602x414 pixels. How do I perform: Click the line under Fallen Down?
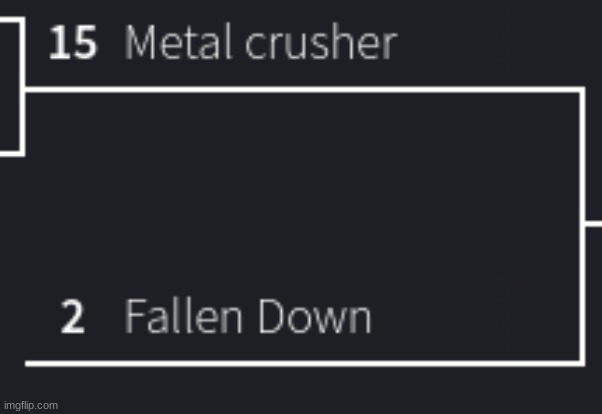pos(300,362)
